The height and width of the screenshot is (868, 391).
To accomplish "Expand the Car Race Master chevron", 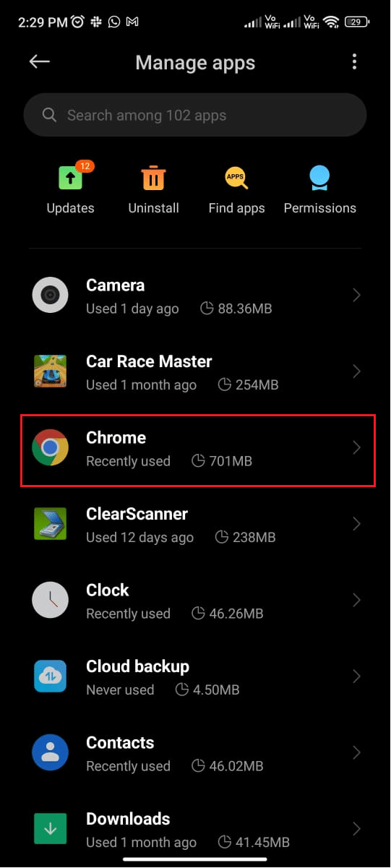I will click(x=356, y=371).
